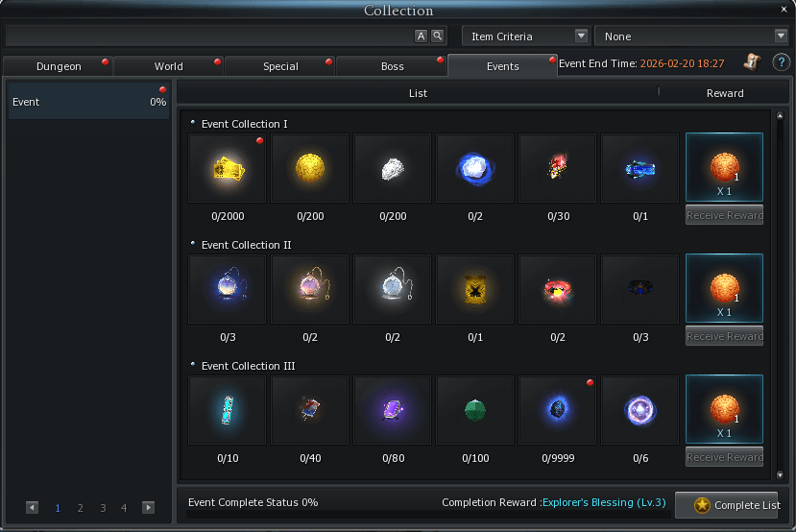Open the Item Criteria dropdown

tap(526, 36)
